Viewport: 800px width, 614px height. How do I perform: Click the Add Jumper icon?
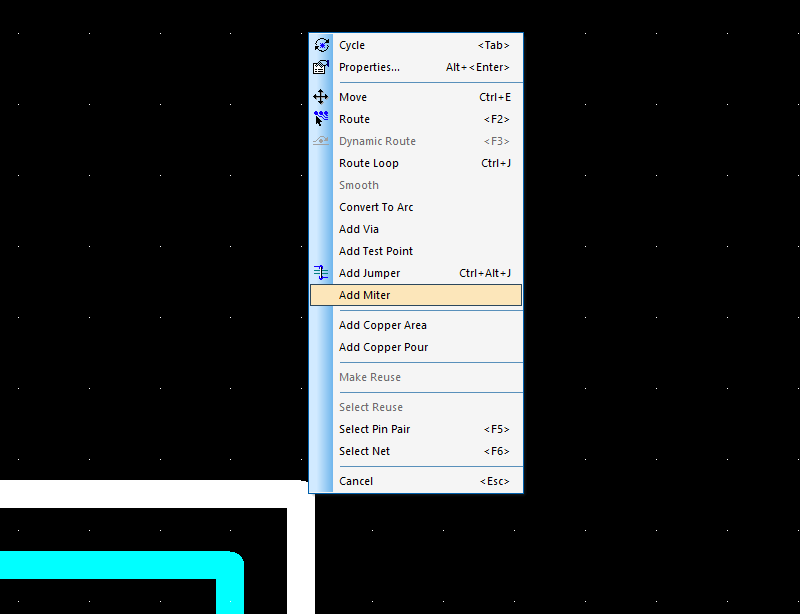pos(321,273)
